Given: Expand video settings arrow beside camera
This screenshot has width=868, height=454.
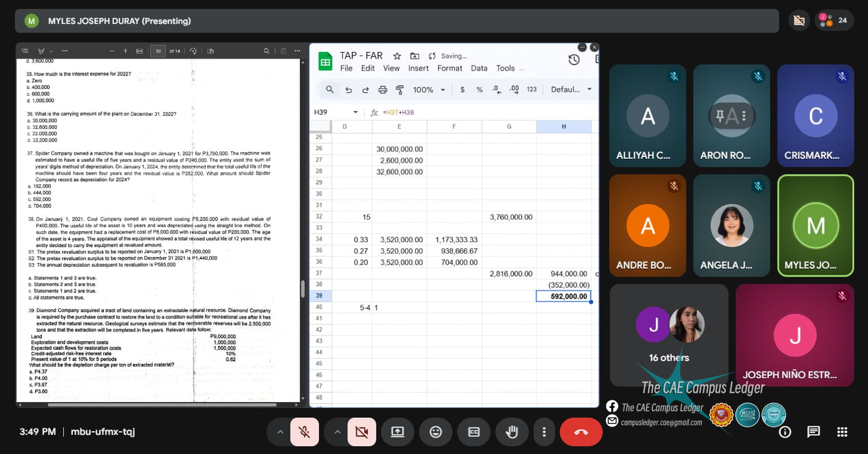Looking at the screenshot, I should click(337, 432).
